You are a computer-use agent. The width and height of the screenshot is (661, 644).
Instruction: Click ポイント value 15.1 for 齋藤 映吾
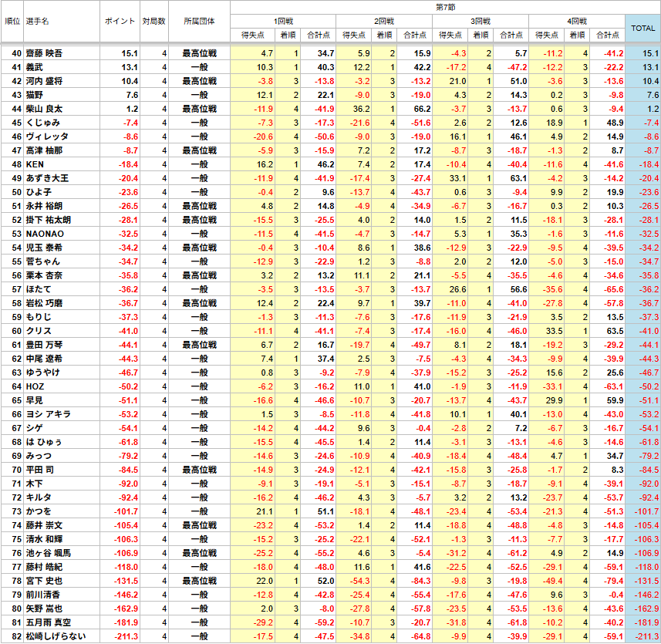pyautogui.click(x=130, y=53)
